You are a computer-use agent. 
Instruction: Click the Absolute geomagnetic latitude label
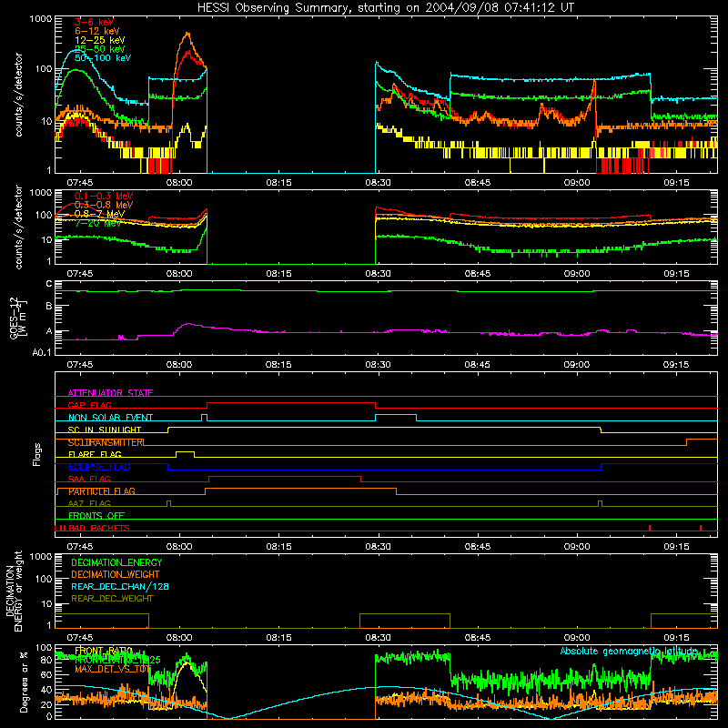click(x=629, y=652)
